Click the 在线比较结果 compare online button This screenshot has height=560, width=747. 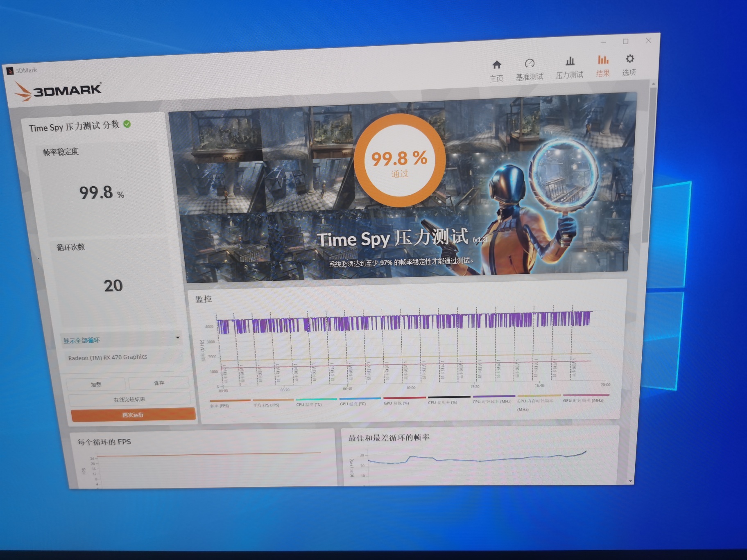[129, 399]
